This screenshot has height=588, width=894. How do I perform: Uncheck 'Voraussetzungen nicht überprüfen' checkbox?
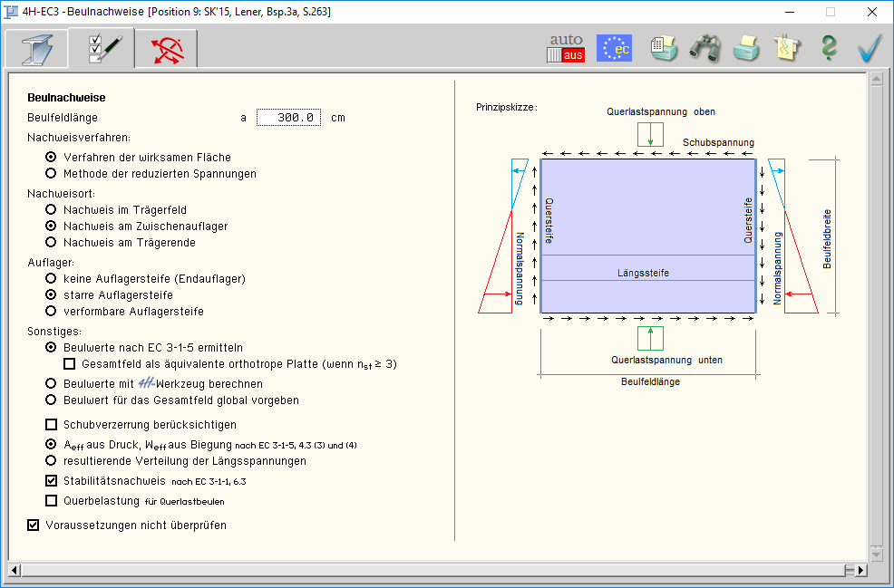34,525
